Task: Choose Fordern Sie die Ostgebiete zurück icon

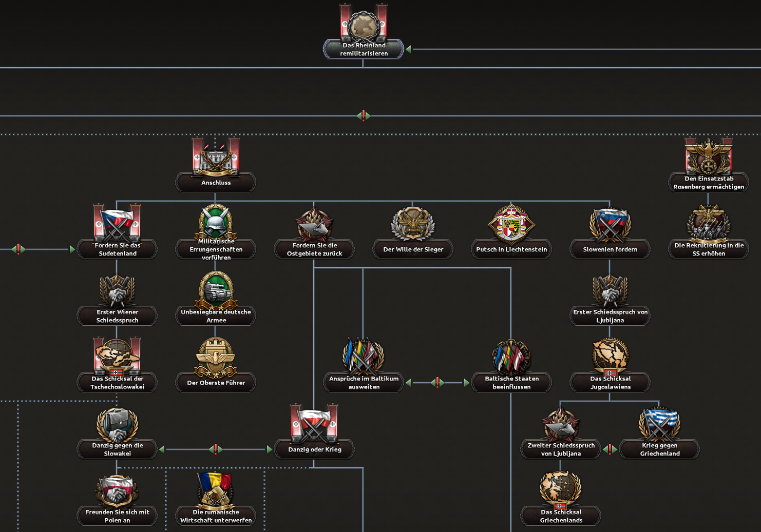Action: point(314,224)
